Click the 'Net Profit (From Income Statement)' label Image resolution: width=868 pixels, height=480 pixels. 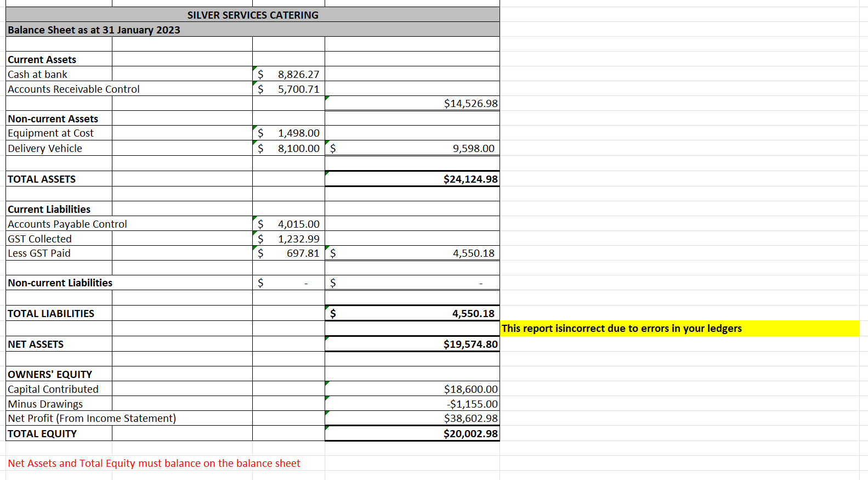click(x=92, y=418)
